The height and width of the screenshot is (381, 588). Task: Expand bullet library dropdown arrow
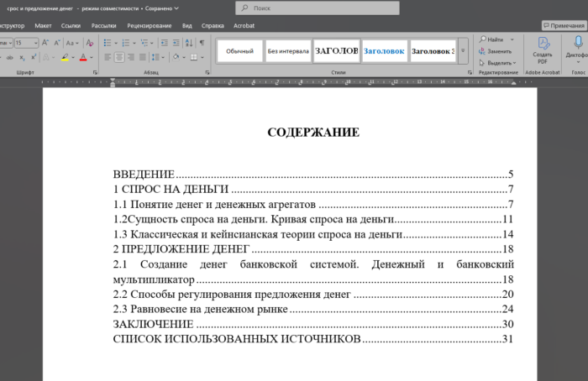click(x=116, y=43)
